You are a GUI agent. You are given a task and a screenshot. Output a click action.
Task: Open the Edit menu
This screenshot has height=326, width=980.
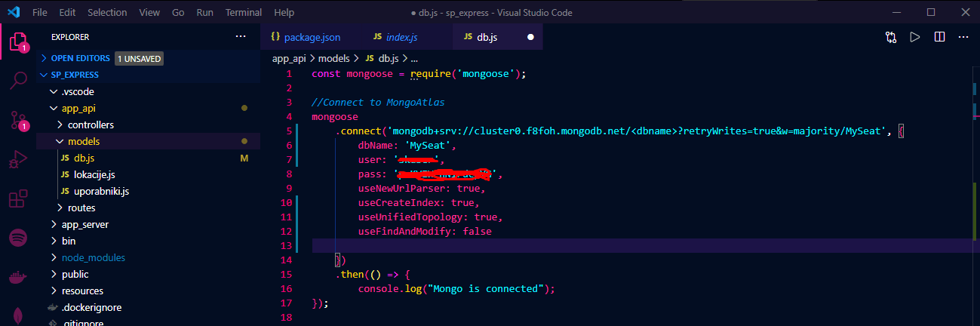pyautogui.click(x=67, y=13)
